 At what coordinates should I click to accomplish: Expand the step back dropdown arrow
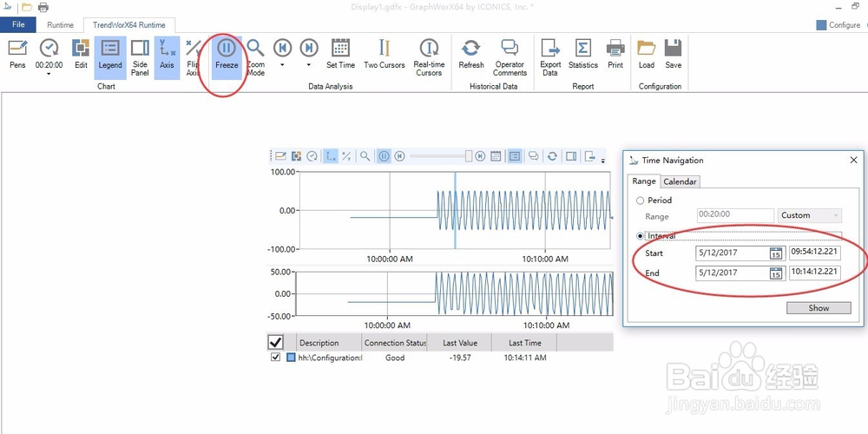(x=282, y=65)
